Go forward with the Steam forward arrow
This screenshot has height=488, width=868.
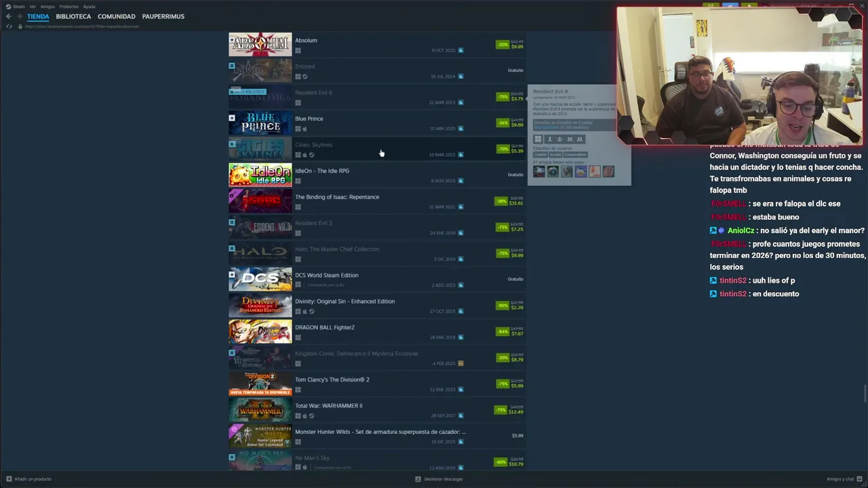tap(19, 16)
